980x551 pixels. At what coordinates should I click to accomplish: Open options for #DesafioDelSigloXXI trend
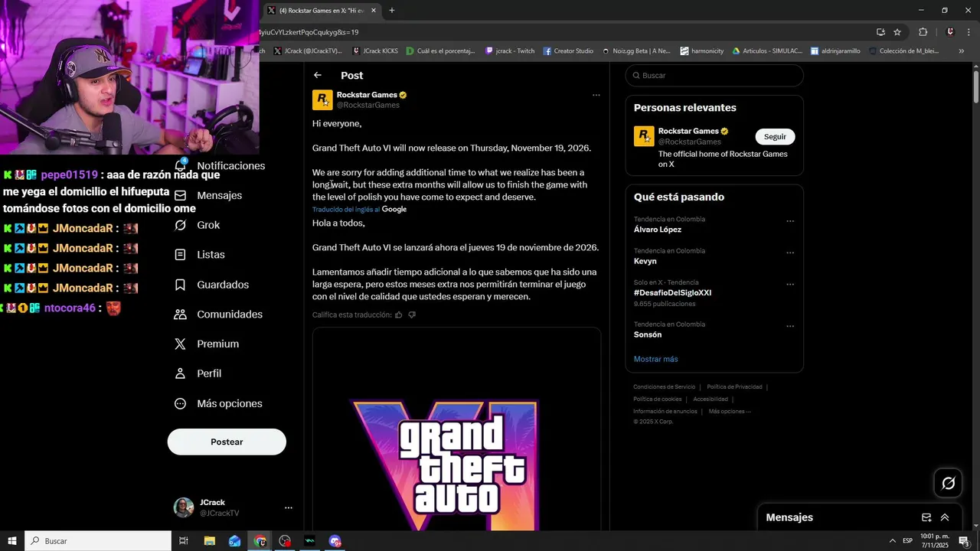[x=790, y=284]
